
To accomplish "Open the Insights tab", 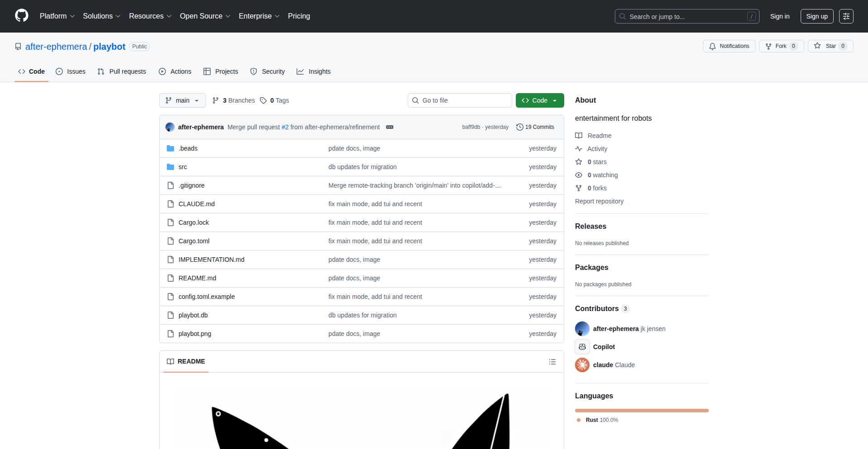I will tap(314, 71).
